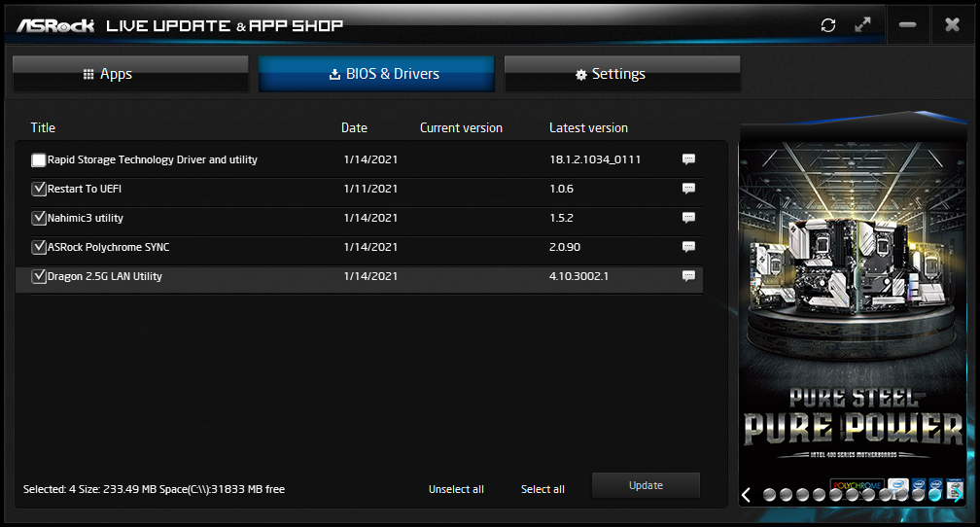980x527 pixels.
Task: Go to the previous banner with the left arrow
Action: click(x=746, y=495)
